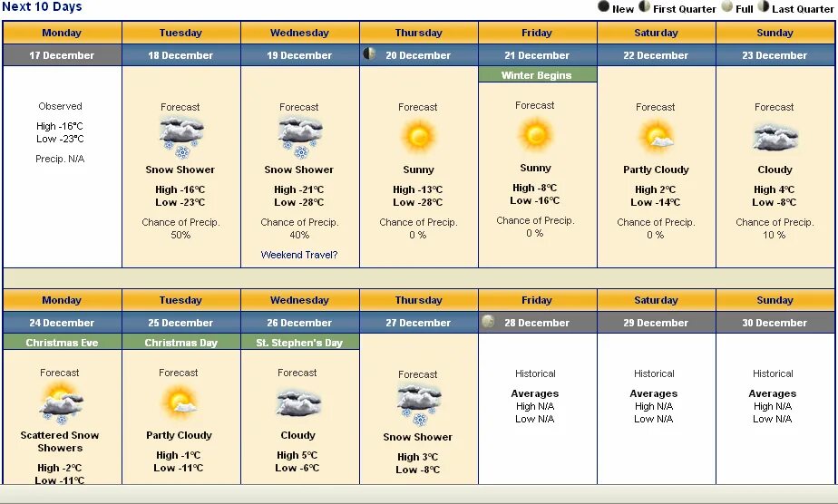Select the 17 December date header

62,55
